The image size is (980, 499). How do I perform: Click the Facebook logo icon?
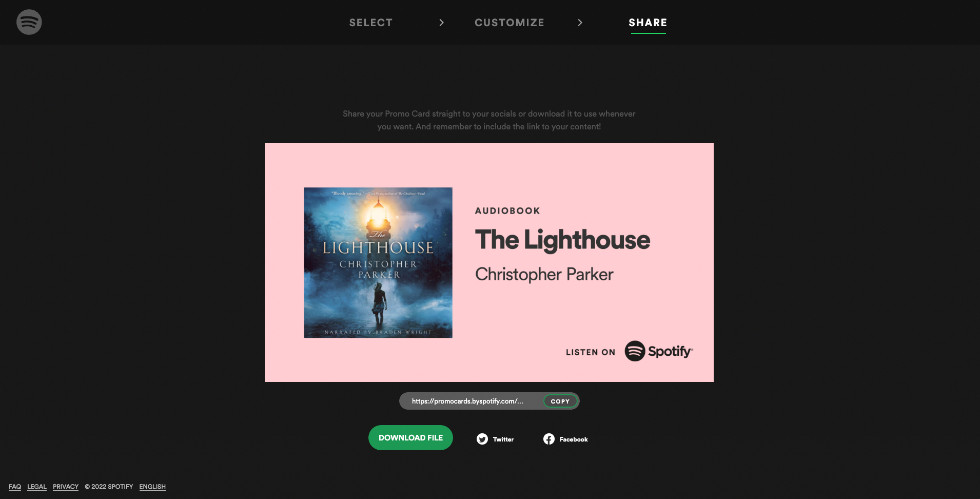549,439
